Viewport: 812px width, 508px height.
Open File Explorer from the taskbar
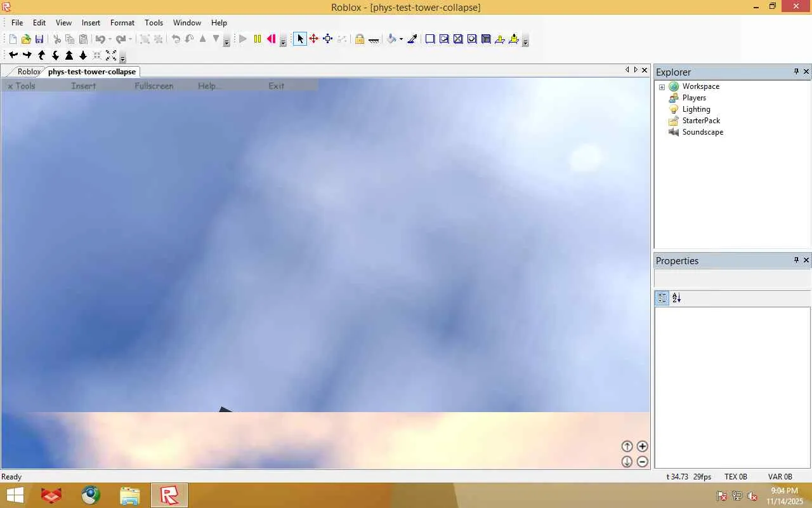(x=129, y=495)
